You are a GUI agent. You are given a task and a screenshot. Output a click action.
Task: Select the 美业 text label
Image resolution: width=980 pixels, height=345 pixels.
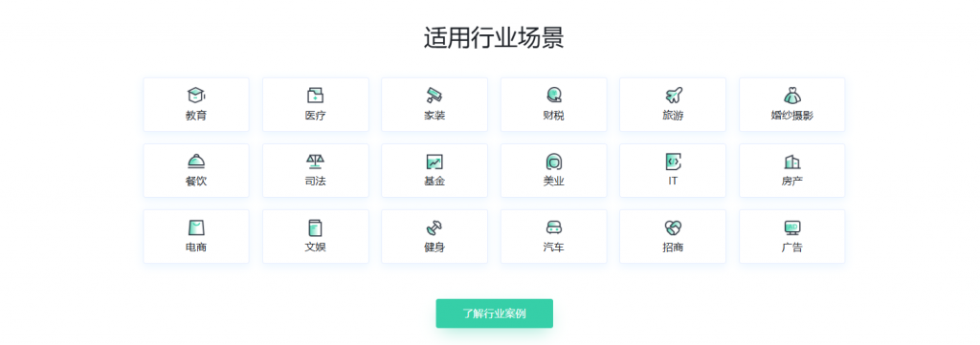(x=554, y=182)
